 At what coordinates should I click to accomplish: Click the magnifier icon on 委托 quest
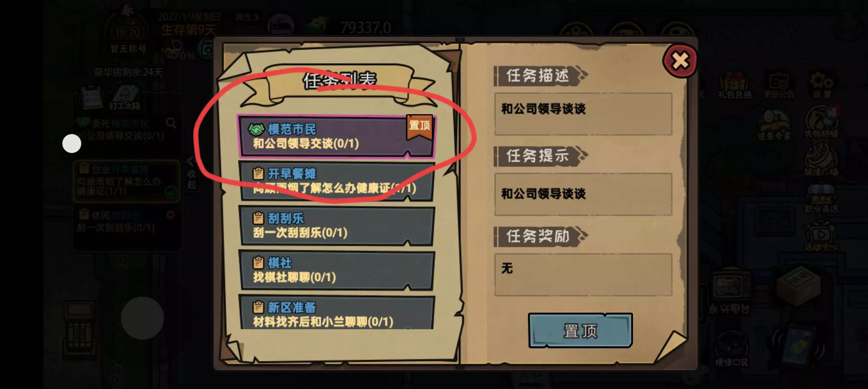click(x=171, y=123)
